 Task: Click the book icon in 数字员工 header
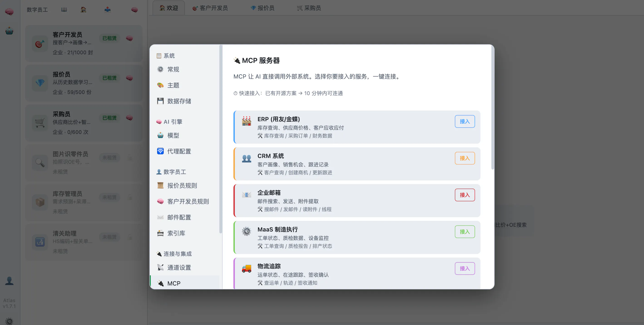64,10
